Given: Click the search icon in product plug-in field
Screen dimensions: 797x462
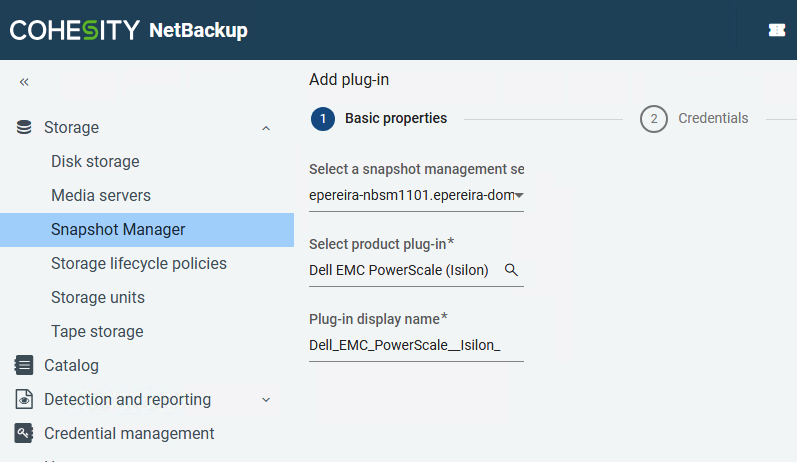Looking at the screenshot, I should click(x=511, y=270).
